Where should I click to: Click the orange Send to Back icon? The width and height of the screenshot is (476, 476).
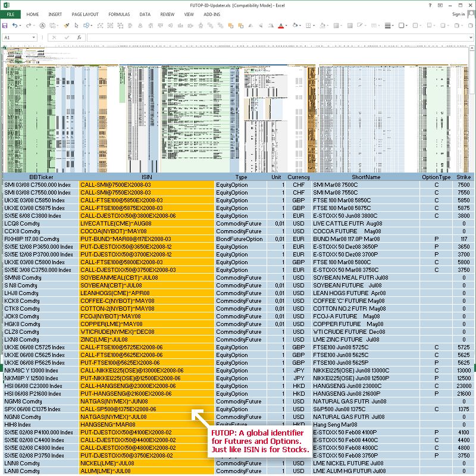pyautogui.click(x=241, y=26)
